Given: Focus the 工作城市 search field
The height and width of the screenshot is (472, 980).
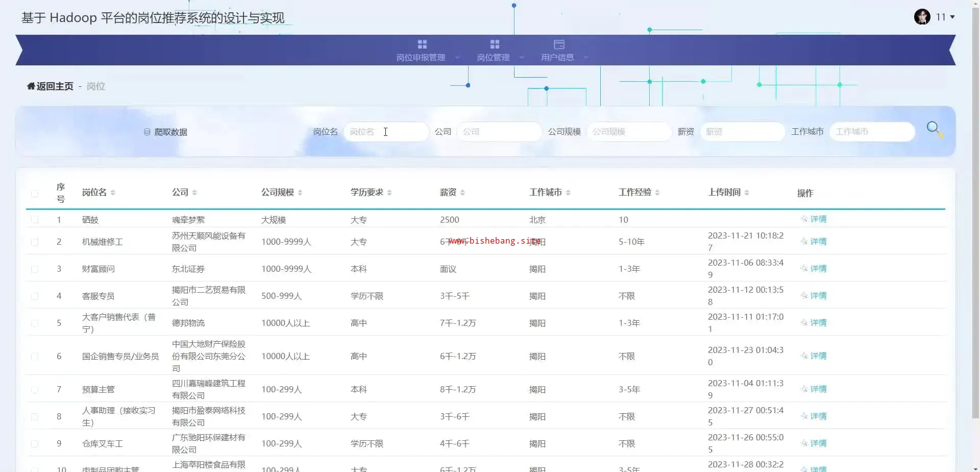Looking at the screenshot, I should pyautogui.click(x=872, y=132).
